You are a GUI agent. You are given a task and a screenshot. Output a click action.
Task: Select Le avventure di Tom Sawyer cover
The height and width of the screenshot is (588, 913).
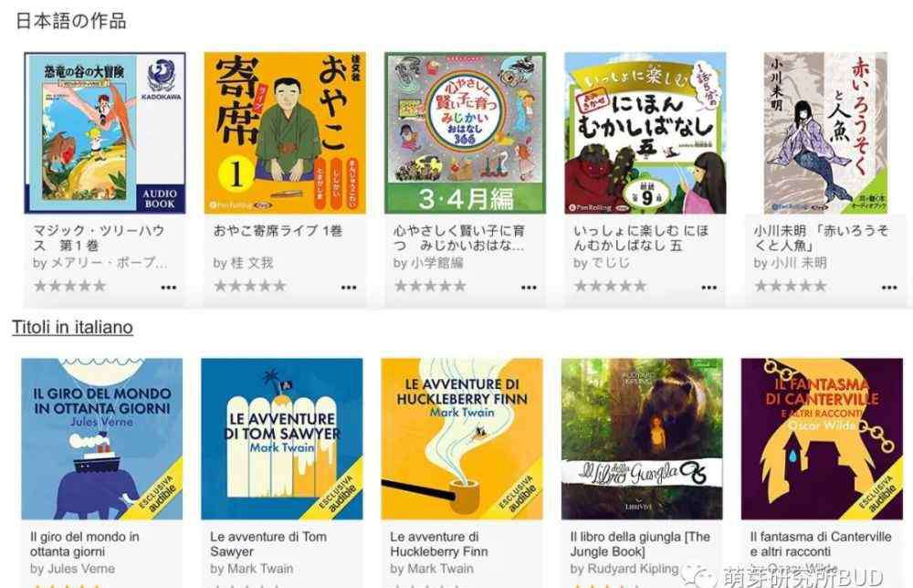(x=282, y=439)
